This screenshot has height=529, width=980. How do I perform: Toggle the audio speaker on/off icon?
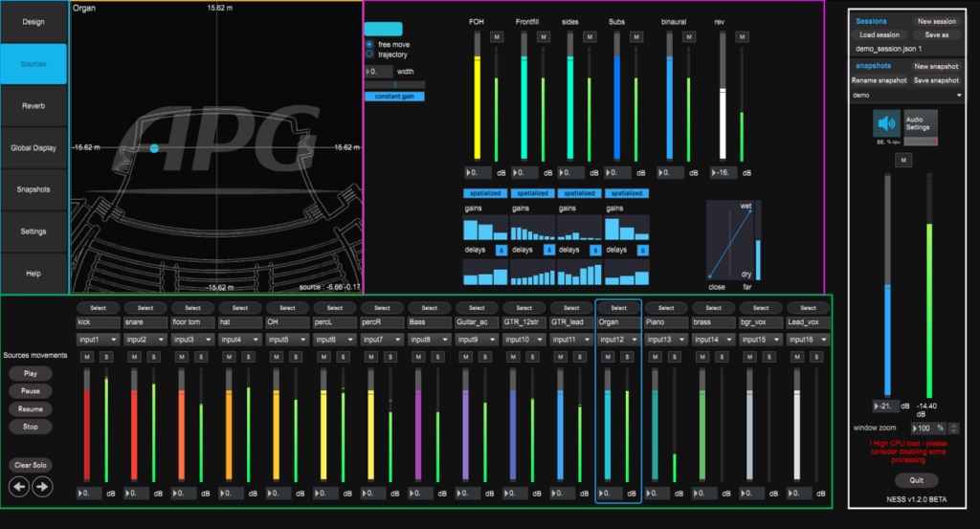[x=886, y=123]
